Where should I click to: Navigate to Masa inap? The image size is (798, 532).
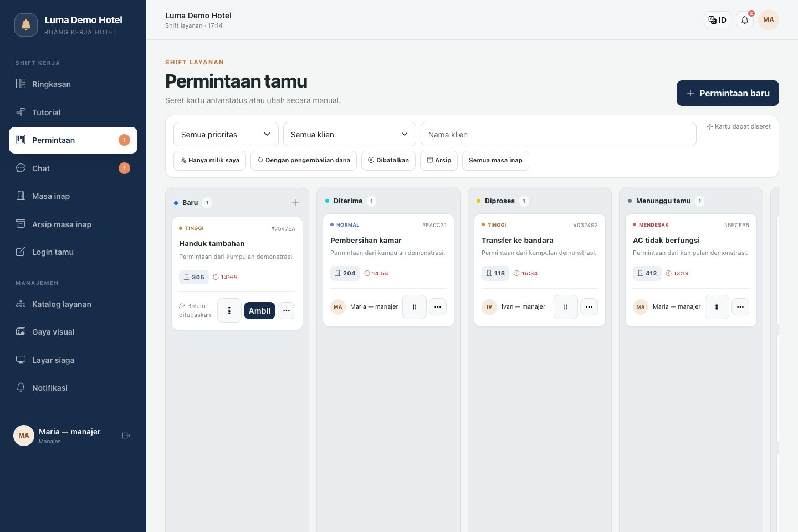[73, 196]
